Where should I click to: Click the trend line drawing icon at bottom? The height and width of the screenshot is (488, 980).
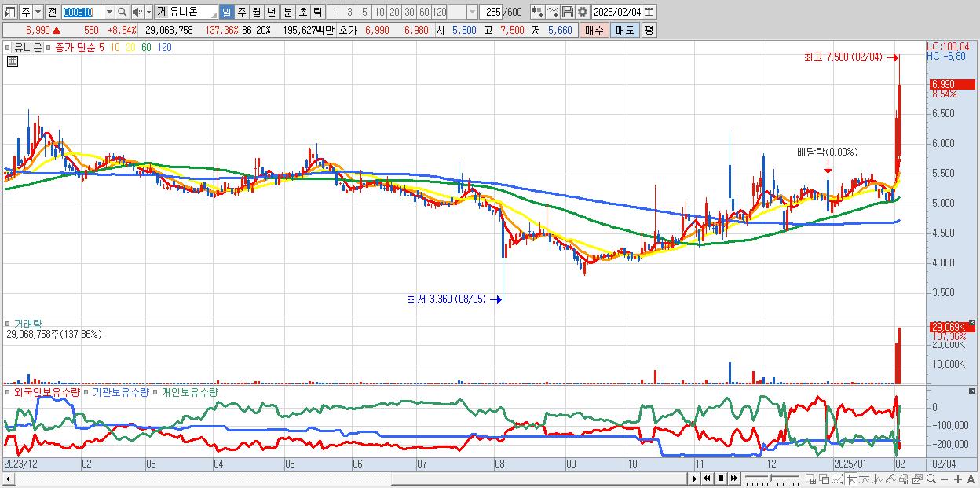tap(891, 479)
